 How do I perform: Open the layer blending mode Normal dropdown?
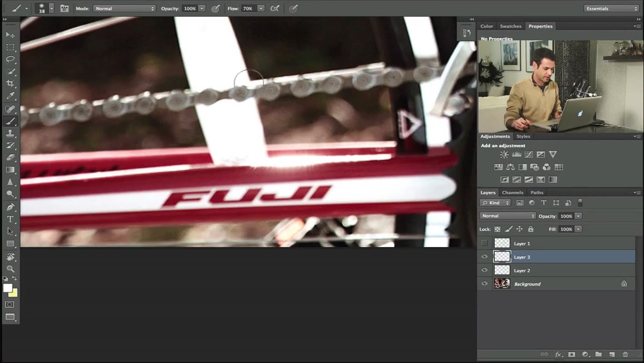coord(508,216)
